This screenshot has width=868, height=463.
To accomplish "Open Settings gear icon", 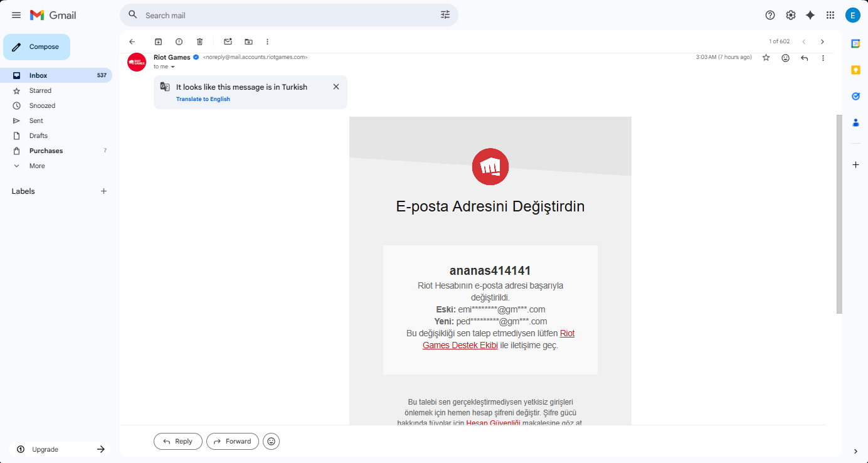I will click(x=790, y=15).
